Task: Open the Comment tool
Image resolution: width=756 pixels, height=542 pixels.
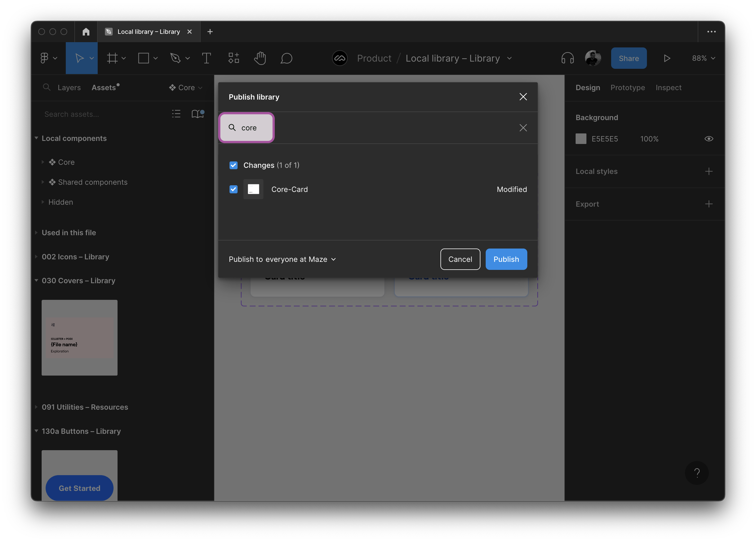Action: click(x=286, y=58)
